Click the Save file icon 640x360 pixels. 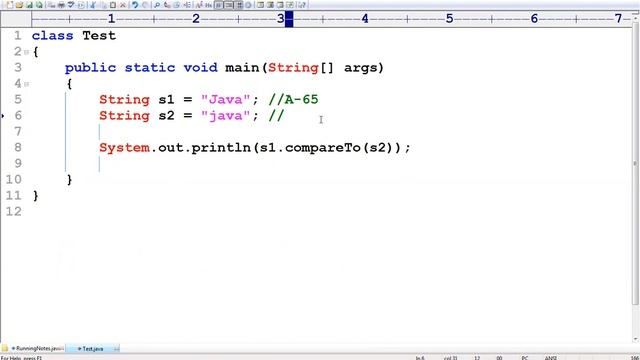click(x=29, y=5)
